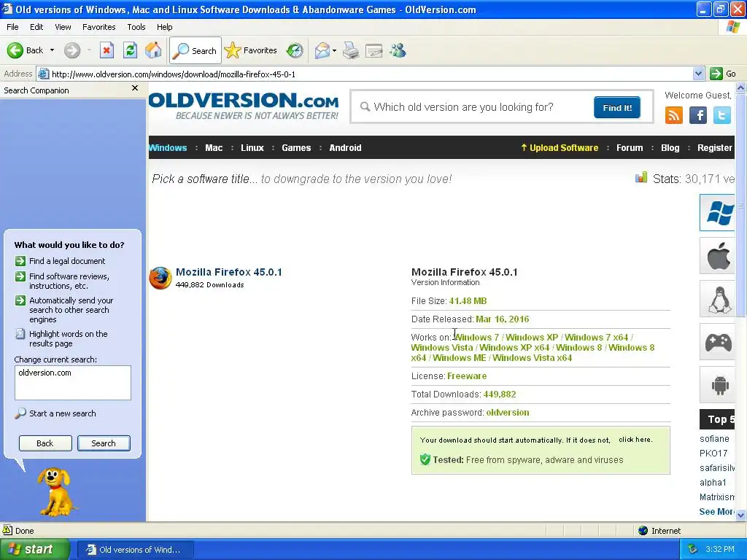
Task: Expand the Address bar dropdown
Action: (698, 74)
